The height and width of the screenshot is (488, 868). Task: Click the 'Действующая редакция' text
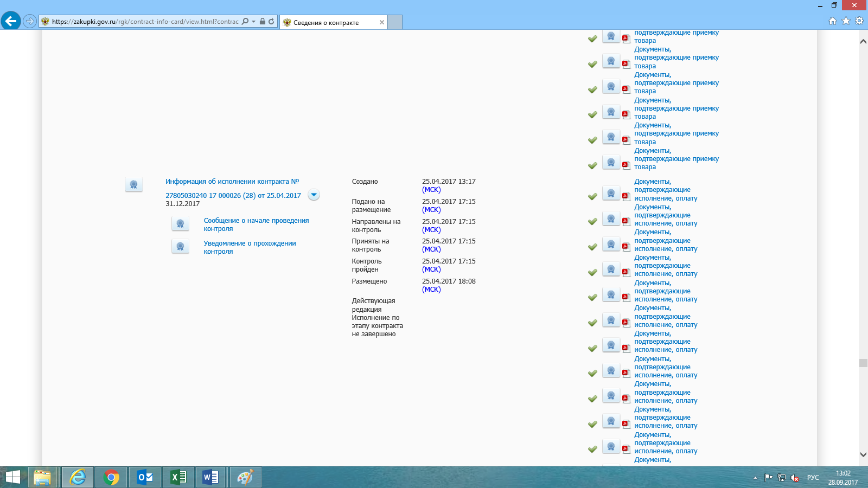373,305
